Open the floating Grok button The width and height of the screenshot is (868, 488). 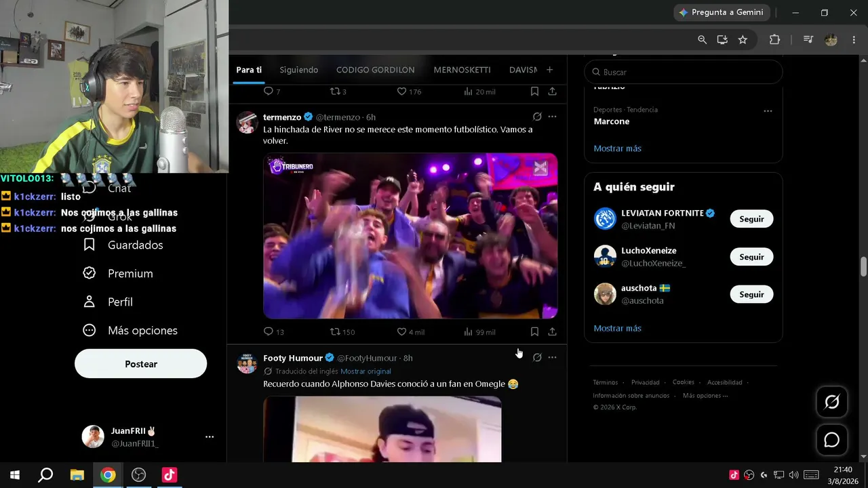(832, 402)
